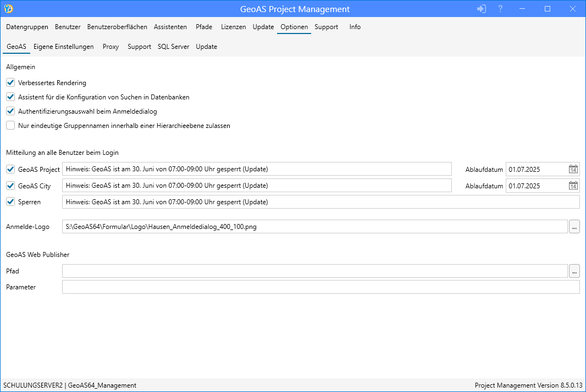
Task: Click Ablaufdatum label in GeoAS Project row
Action: [x=484, y=170]
